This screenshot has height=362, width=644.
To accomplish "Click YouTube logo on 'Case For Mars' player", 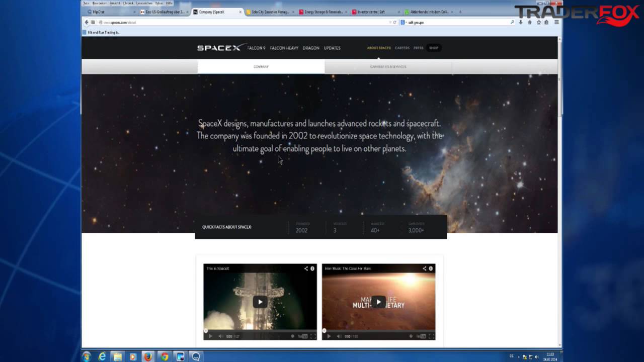I will (x=421, y=336).
